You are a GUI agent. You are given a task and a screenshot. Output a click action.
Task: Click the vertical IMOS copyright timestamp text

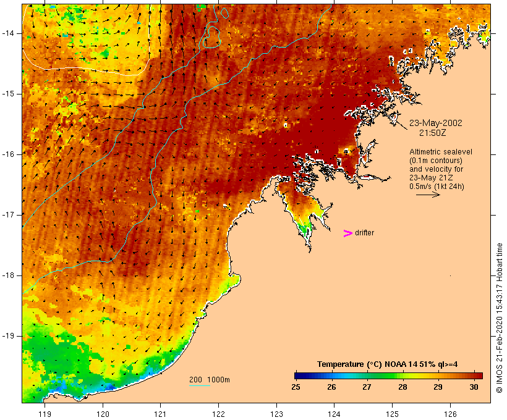pos(499,318)
